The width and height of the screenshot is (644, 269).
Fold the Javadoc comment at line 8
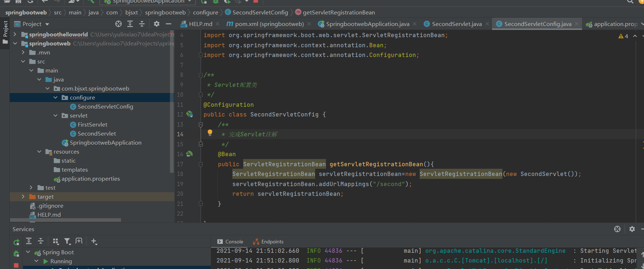(201, 75)
